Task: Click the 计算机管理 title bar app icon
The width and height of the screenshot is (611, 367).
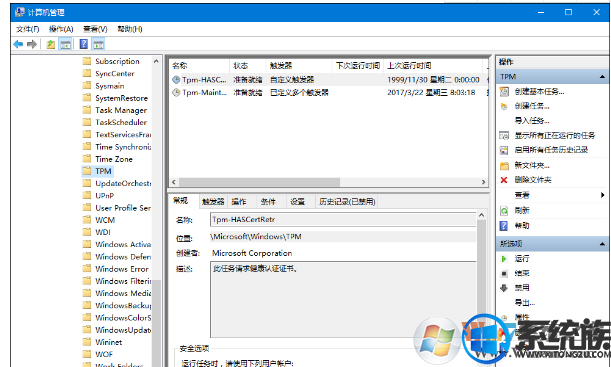Action: tap(19, 12)
